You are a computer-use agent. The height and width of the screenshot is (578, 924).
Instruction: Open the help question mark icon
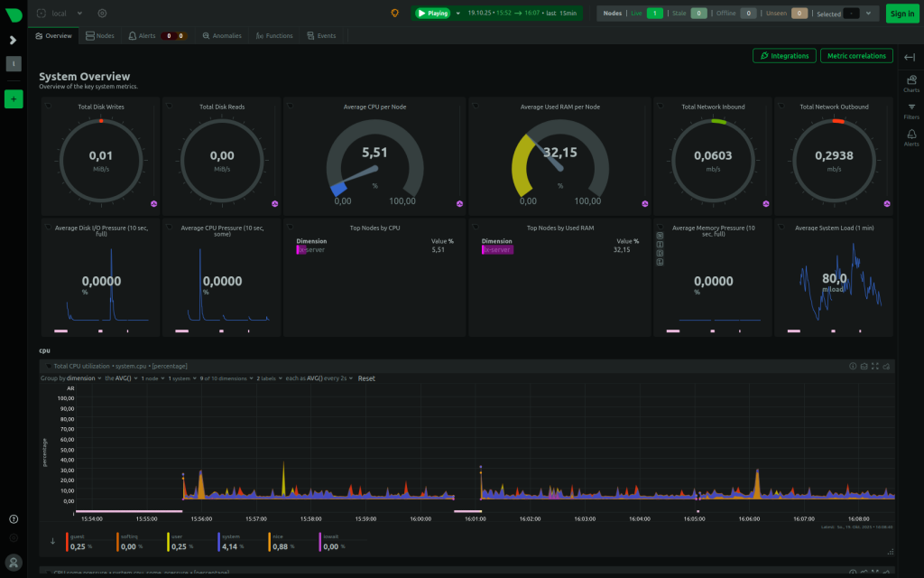(x=14, y=519)
